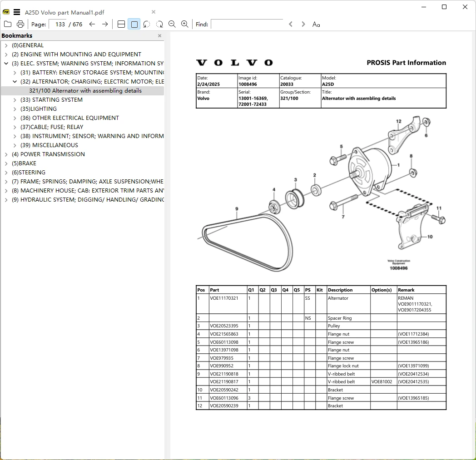Screen dimensions: 476x460
Task: Collapse the (32) ALTERNATOR bookmark
Action: tap(15, 82)
